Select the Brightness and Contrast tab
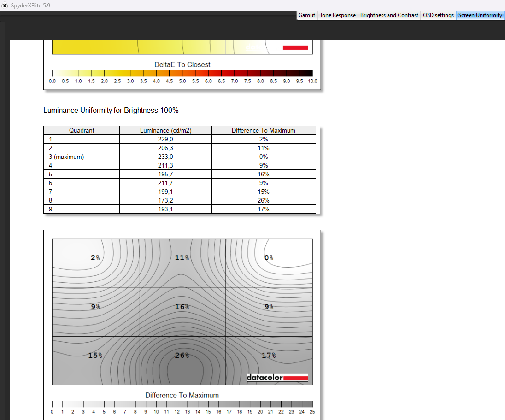 coord(389,15)
